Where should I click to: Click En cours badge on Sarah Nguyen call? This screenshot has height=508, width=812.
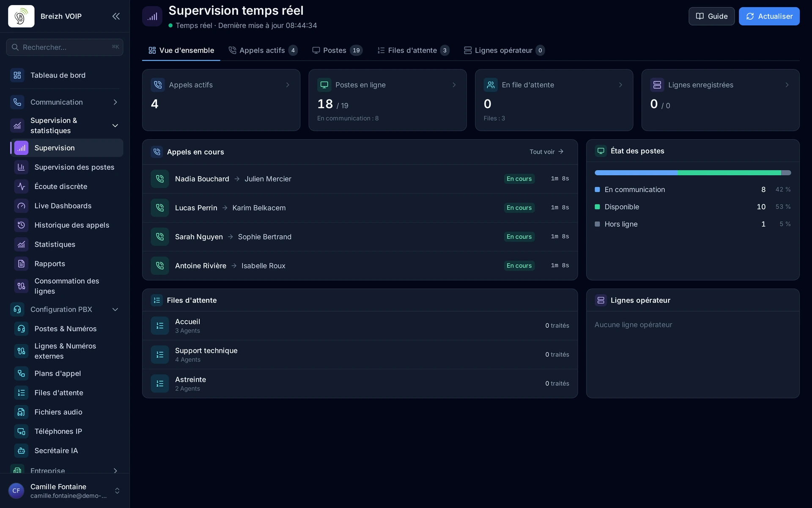(x=519, y=237)
